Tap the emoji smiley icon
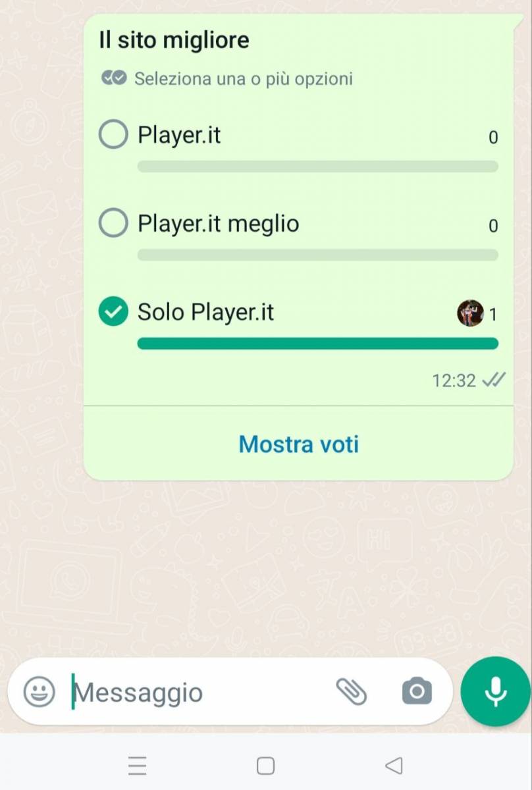The image size is (532, 790). click(x=40, y=692)
